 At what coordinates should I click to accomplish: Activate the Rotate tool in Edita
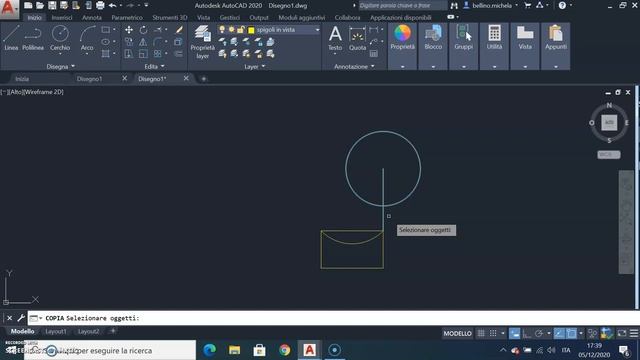tap(143, 30)
